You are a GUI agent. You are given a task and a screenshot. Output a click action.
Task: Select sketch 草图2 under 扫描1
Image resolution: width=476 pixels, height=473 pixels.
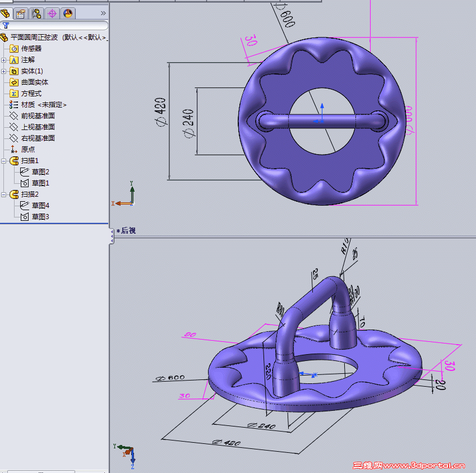click(x=40, y=171)
